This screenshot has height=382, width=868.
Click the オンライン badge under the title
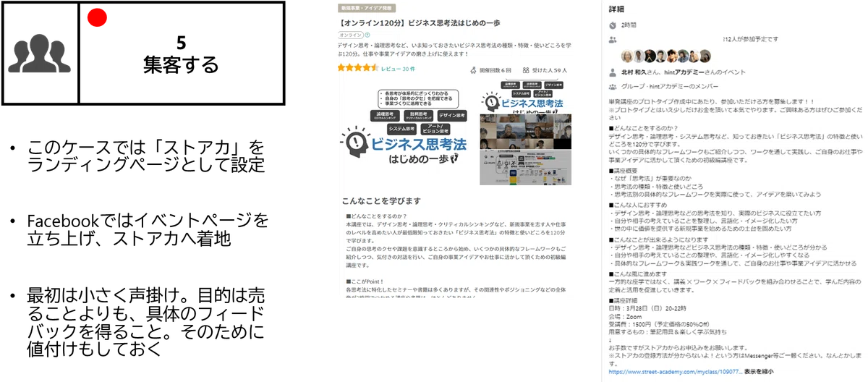350,34
